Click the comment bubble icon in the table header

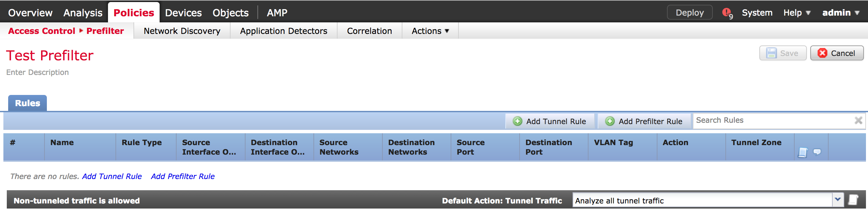tap(817, 152)
